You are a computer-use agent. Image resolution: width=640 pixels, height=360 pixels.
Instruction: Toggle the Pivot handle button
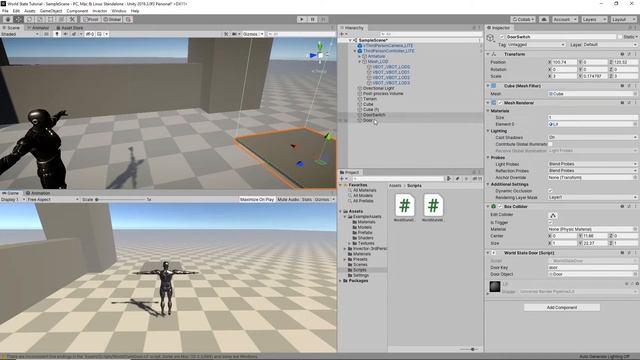[x=91, y=19]
